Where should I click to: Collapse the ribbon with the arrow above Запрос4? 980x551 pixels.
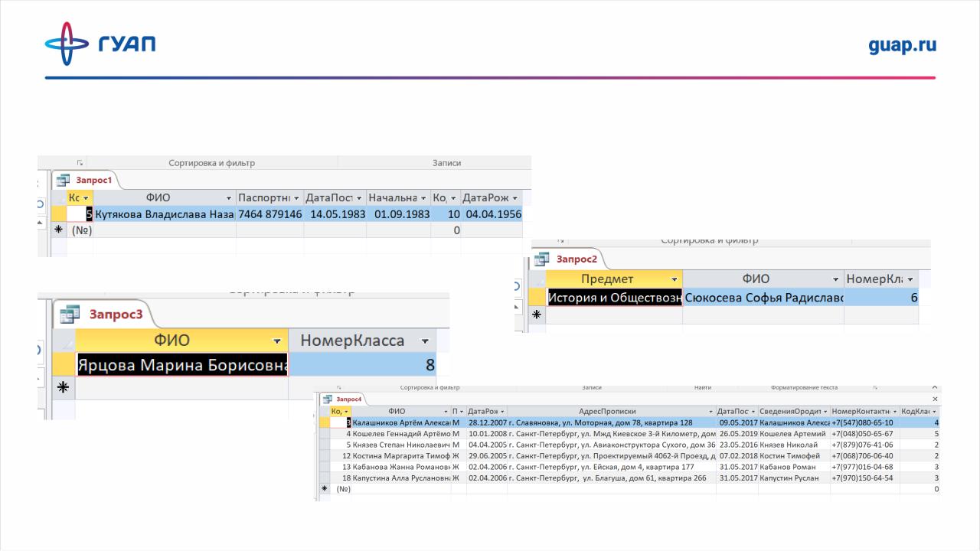(935, 388)
